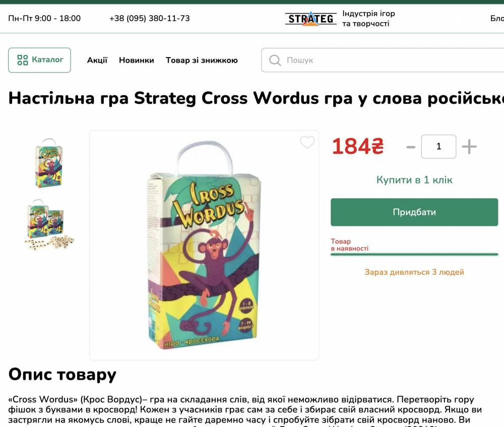Click the green Придбати button

point(414,212)
